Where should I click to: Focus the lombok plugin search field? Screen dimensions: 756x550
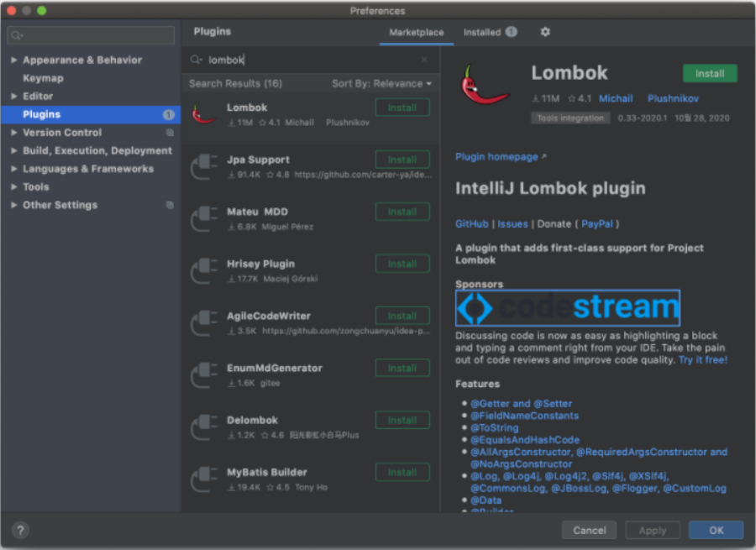(x=311, y=60)
